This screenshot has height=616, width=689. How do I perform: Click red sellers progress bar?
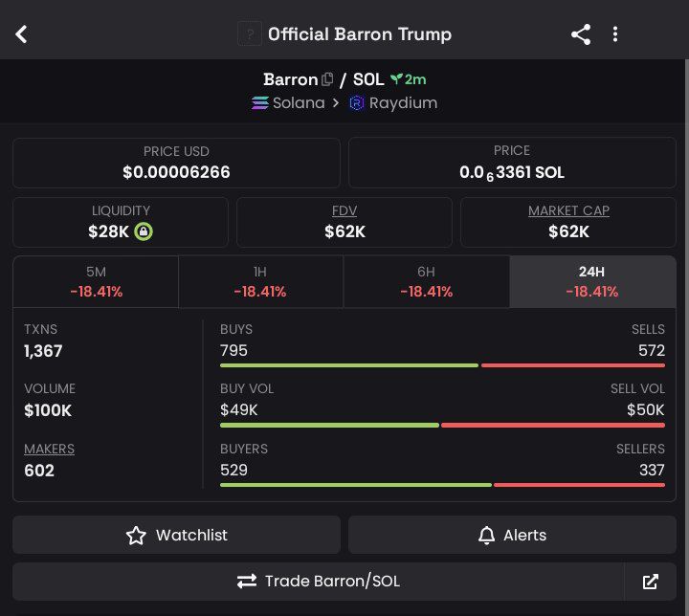click(580, 485)
